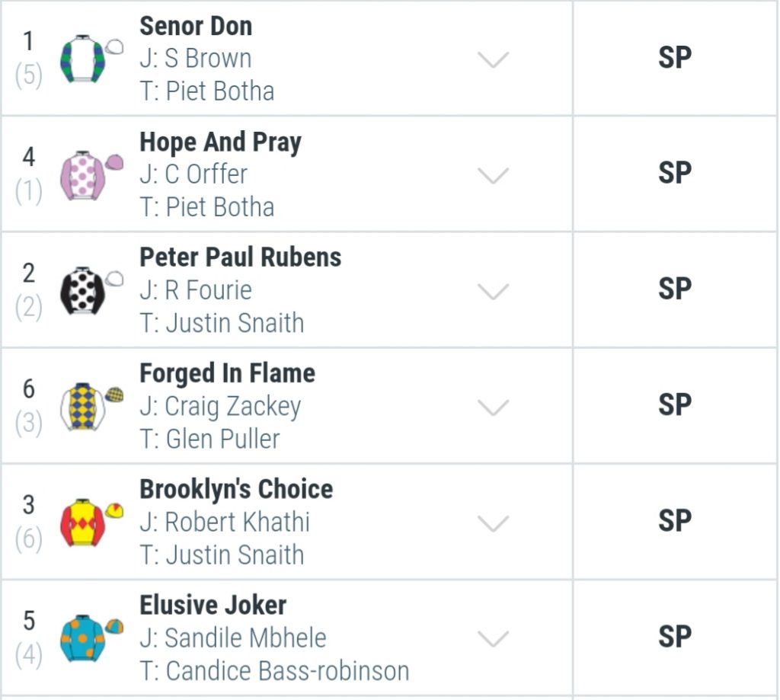This screenshot has width=780, height=700.
Task: Expand details chevron for Elusive Joker
Action: tap(493, 638)
